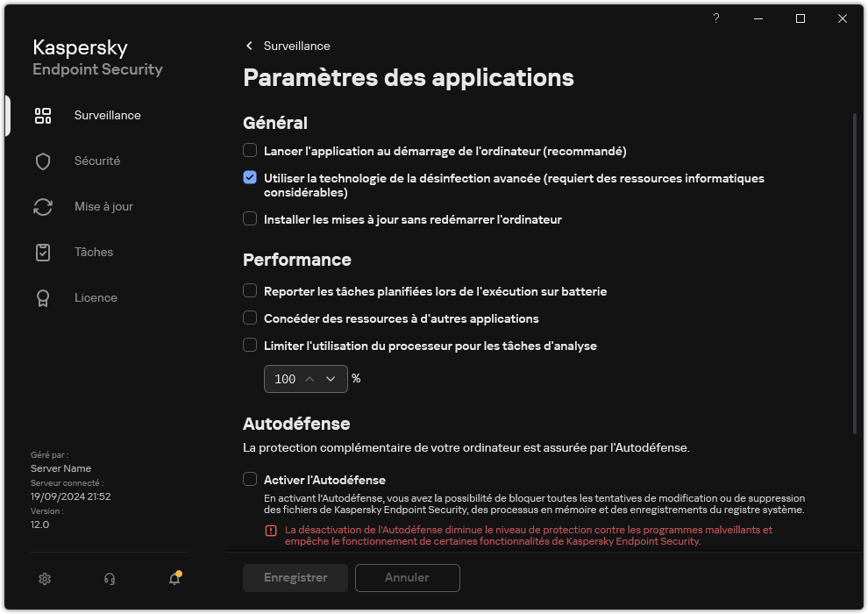The image size is (868, 614).
Task: Click the Performance section heading
Action: [296, 261]
